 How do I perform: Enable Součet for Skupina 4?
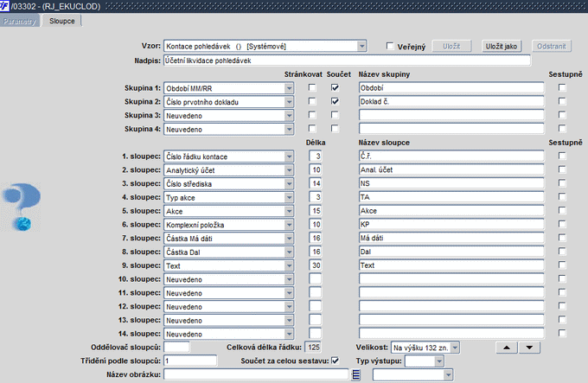[335, 129]
